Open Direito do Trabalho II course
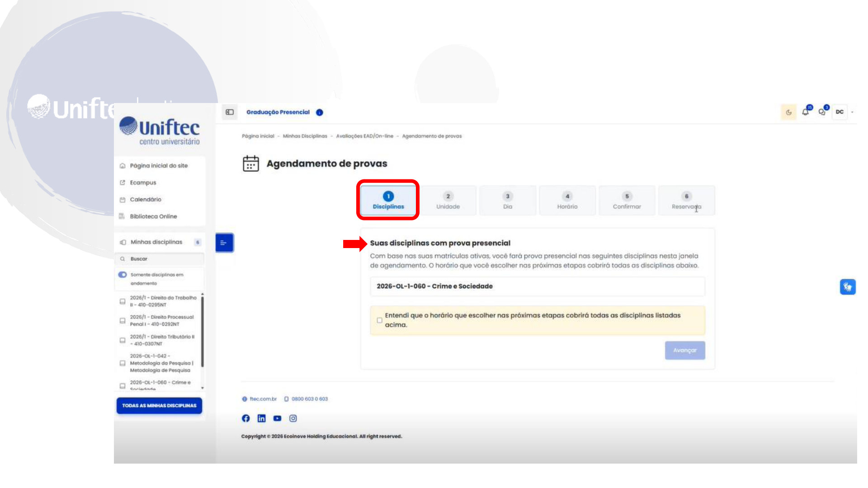Screen dimensions: 868x488 (x=163, y=301)
